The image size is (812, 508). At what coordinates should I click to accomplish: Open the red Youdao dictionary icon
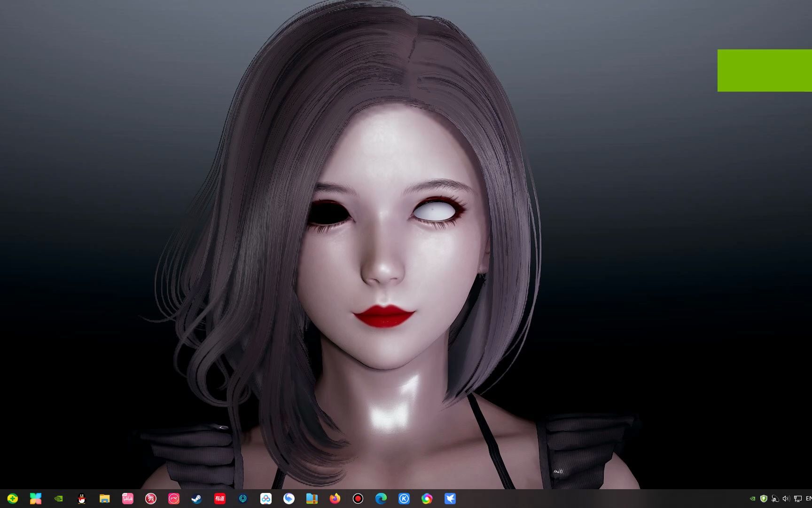(x=220, y=499)
